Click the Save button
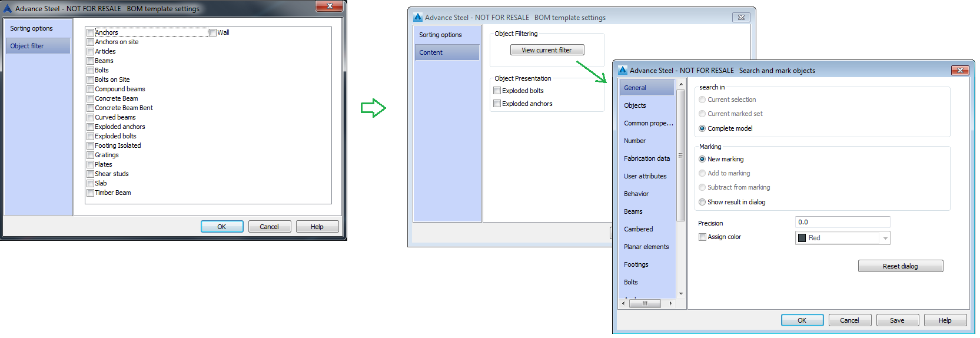 coord(898,320)
